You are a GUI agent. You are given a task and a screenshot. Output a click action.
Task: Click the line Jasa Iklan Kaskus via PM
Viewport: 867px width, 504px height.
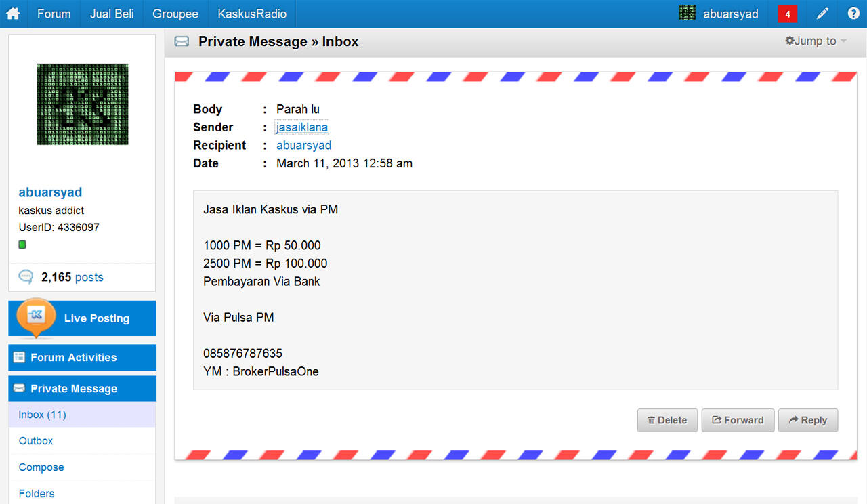(270, 209)
